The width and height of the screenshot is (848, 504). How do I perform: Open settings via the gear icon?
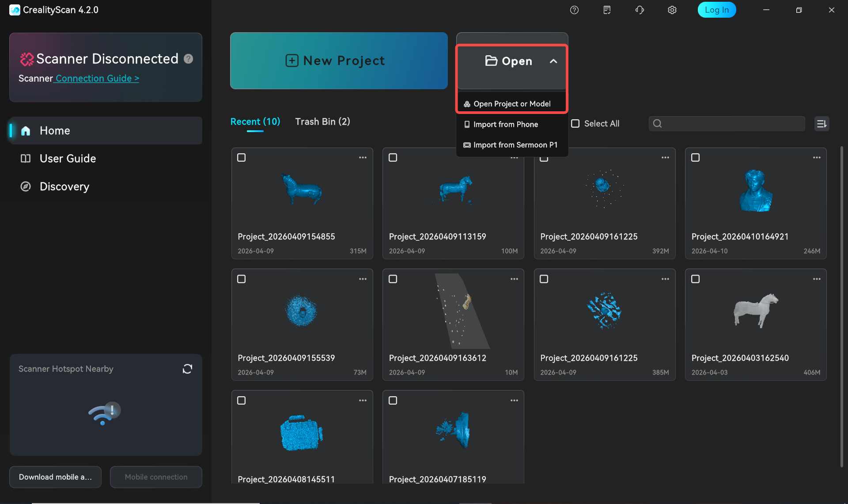tap(672, 10)
